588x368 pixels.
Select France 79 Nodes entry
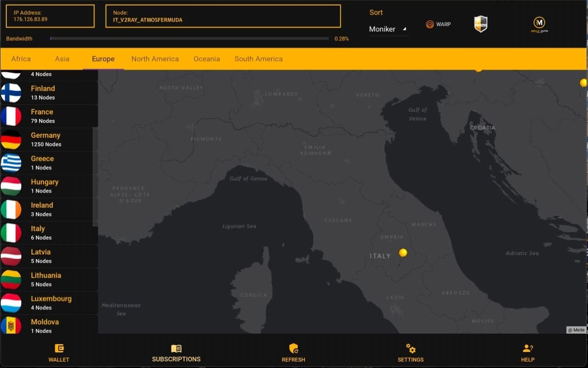coord(49,116)
